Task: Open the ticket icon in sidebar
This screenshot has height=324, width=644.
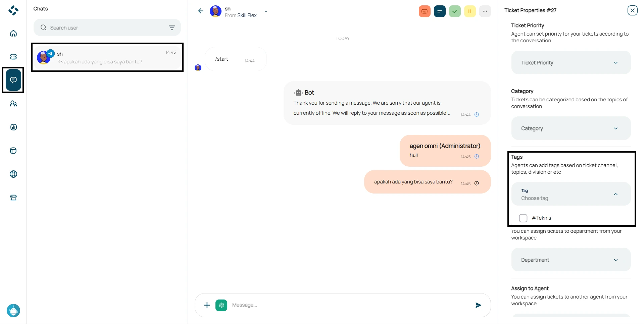Action: click(13, 57)
